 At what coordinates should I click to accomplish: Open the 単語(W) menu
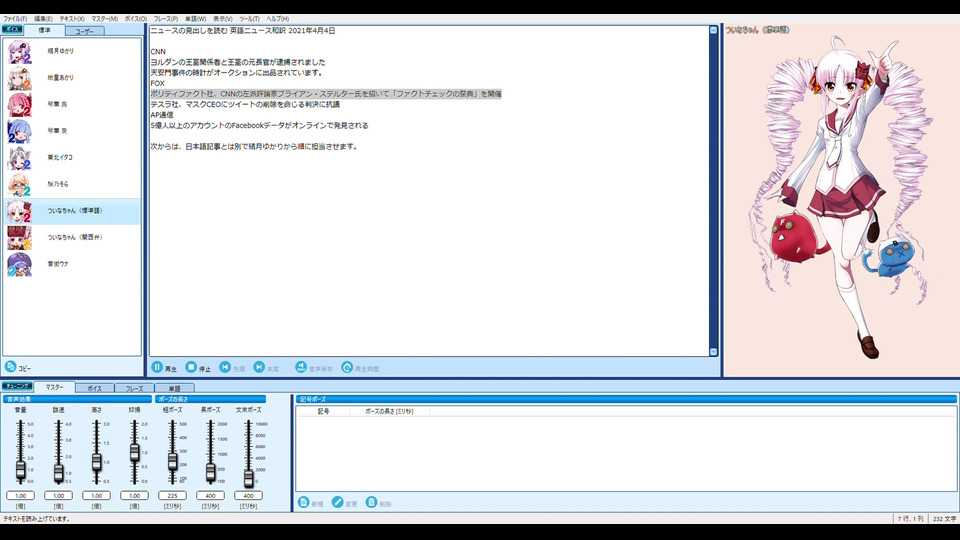tap(196, 19)
